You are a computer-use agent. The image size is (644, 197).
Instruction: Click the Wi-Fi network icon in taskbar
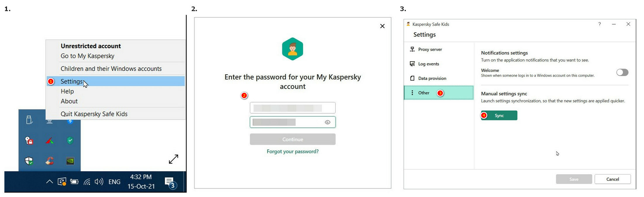[87, 182]
